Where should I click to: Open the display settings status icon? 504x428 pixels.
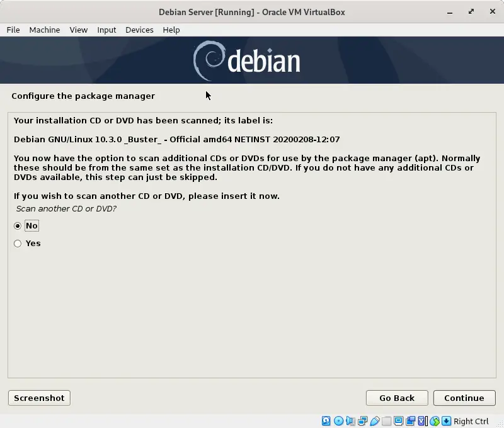[399, 421]
